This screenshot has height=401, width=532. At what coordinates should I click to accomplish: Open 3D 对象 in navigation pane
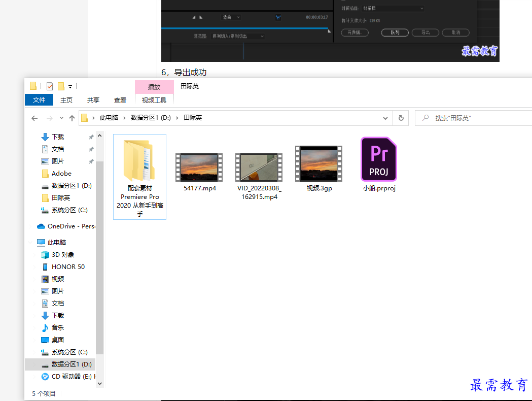[63, 255]
